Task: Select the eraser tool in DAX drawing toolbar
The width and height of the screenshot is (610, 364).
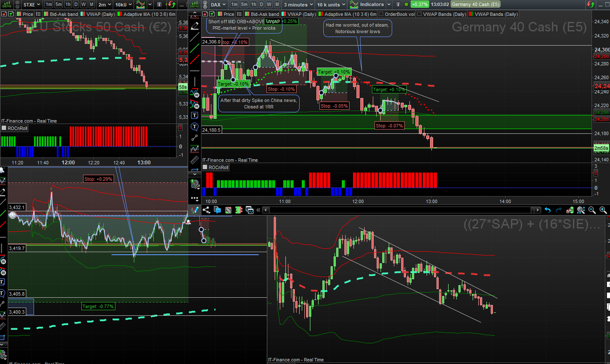Action: (195, 26)
